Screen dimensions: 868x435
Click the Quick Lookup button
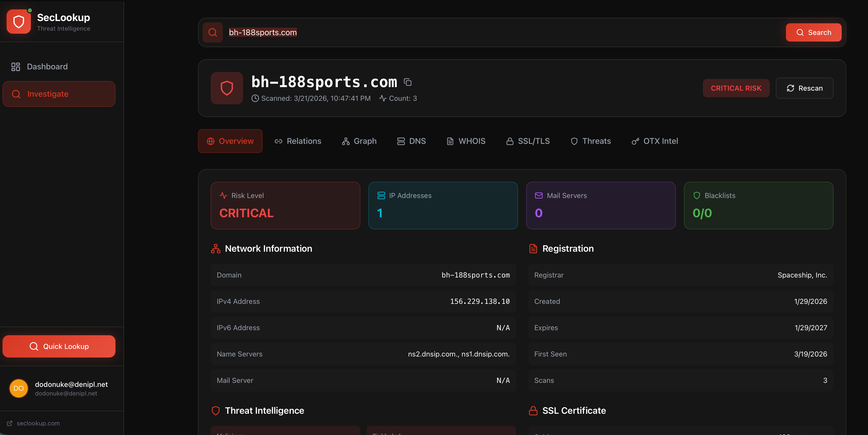(59, 346)
